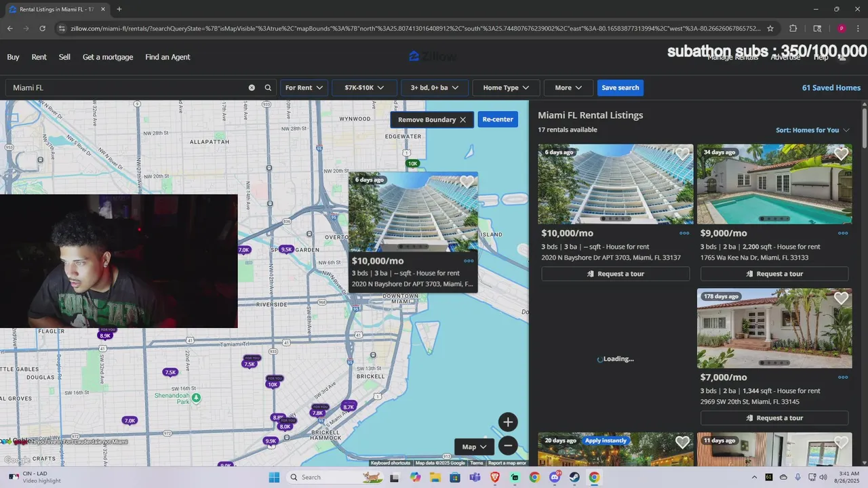868x488 pixels.
Task: Open Windows Start menu
Action: pyautogui.click(x=274, y=477)
